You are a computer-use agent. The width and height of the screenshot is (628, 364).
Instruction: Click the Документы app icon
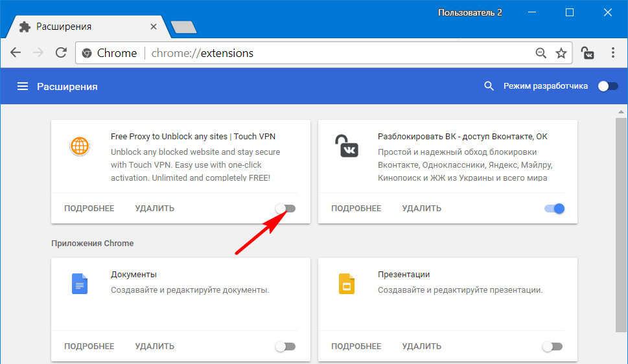click(x=79, y=284)
